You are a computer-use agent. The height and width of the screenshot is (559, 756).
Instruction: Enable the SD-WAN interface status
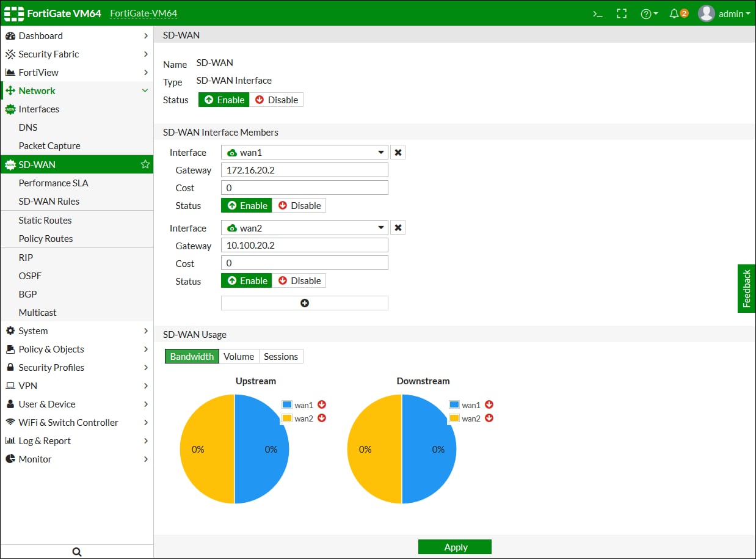click(224, 100)
